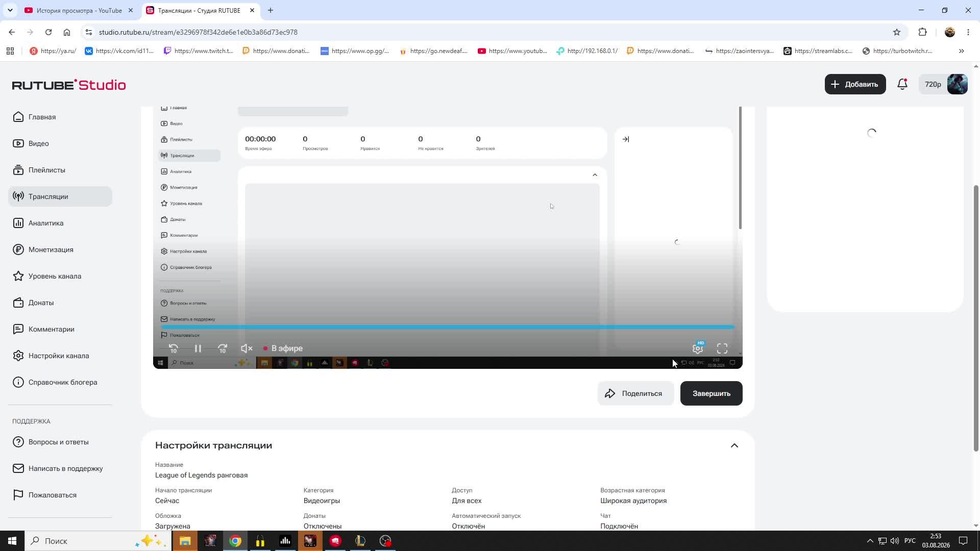Show more bookmarks chevron
This screenshot has width=980, height=551.
(962, 51)
